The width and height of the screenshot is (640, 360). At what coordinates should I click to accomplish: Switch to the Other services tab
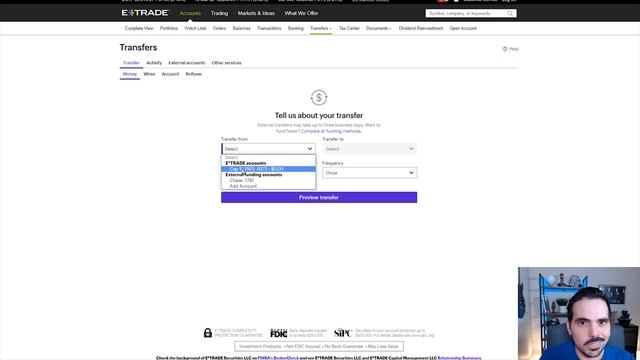tap(227, 63)
